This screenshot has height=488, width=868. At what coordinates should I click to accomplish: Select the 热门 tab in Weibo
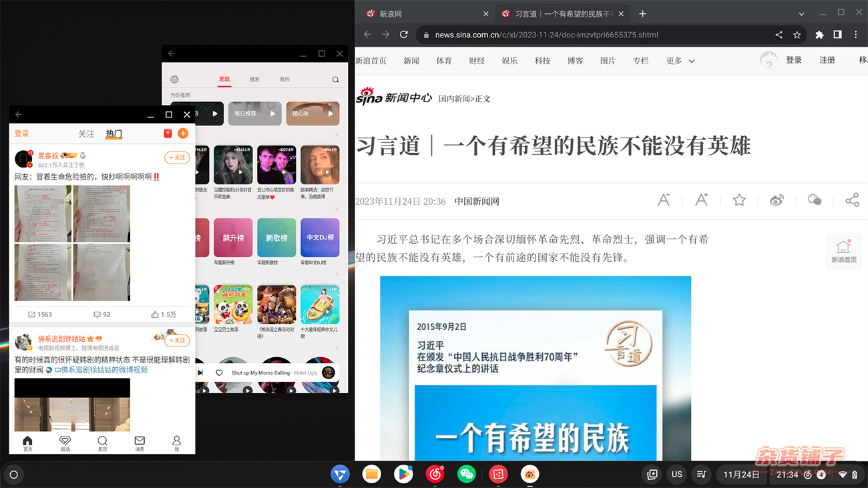[x=114, y=134]
